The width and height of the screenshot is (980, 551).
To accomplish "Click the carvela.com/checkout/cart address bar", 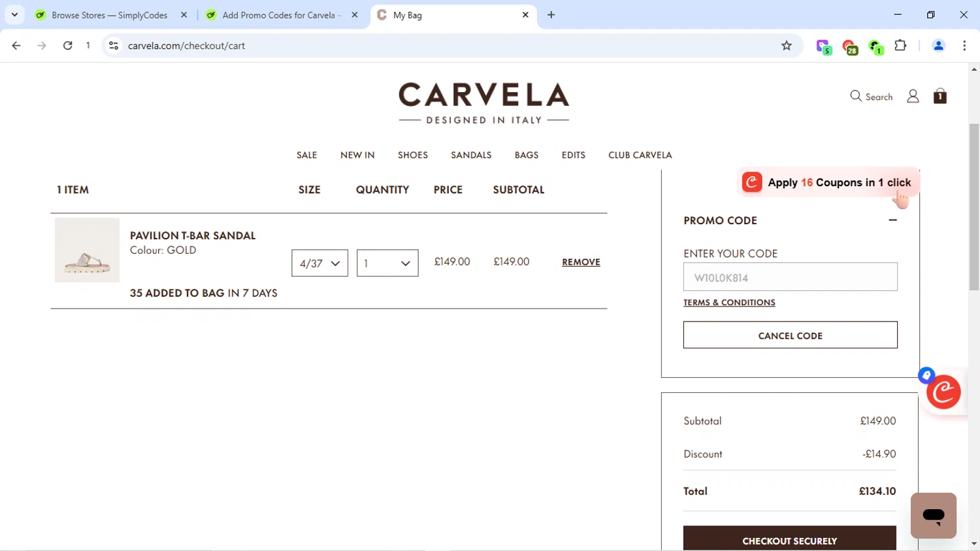I will [451, 45].
